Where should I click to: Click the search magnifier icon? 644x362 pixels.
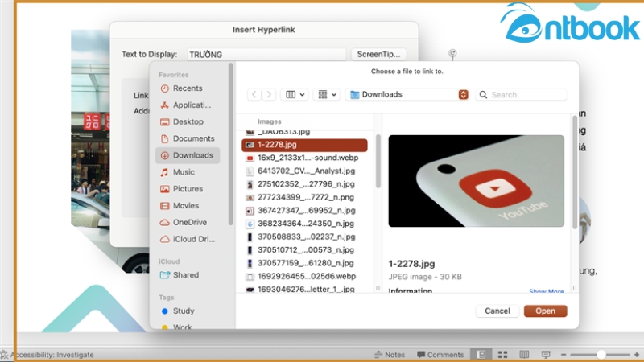(x=484, y=95)
